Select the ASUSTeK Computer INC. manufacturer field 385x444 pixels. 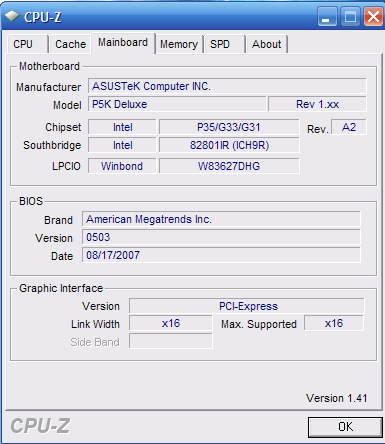[x=227, y=86]
